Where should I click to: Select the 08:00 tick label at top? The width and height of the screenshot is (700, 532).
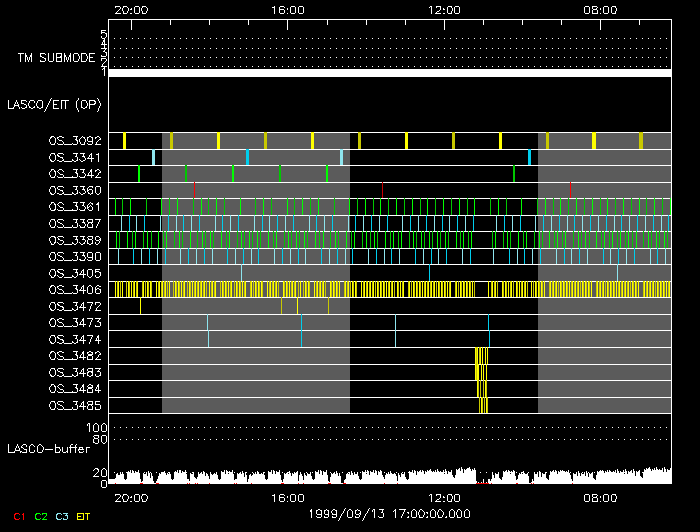(599, 9)
